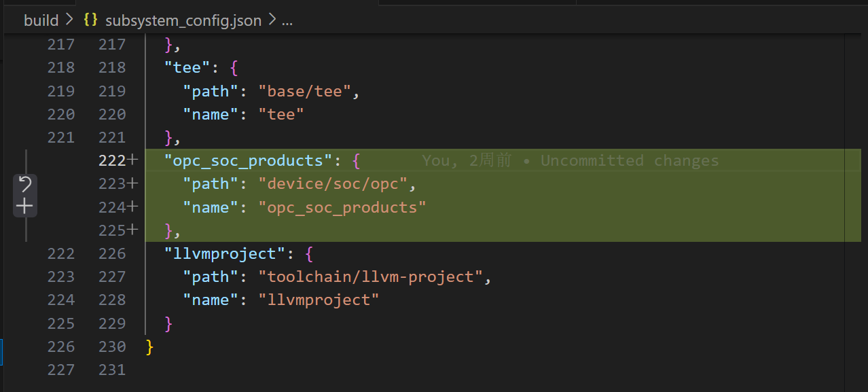Viewport: 868px width, 392px height.
Task: Expand the breadcrumb ellipsis symbol path
Action: [287, 20]
